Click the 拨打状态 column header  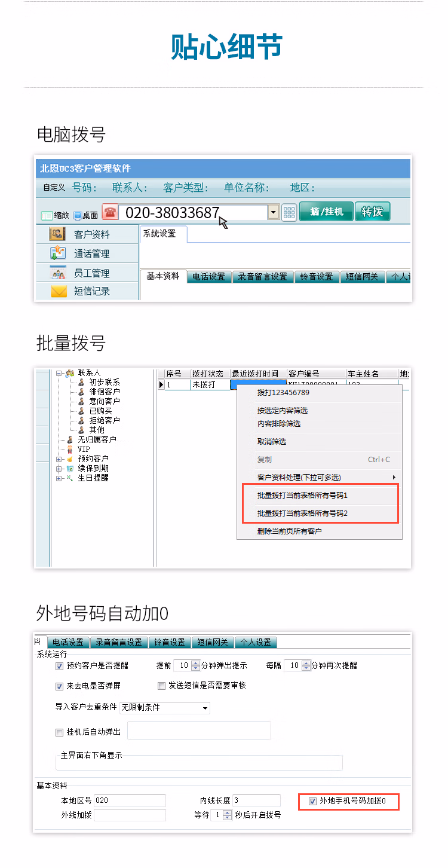[210, 374]
